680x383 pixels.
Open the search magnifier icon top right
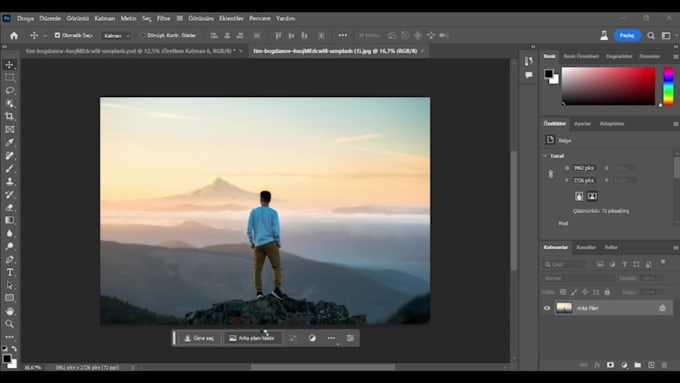click(x=651, y=36)
